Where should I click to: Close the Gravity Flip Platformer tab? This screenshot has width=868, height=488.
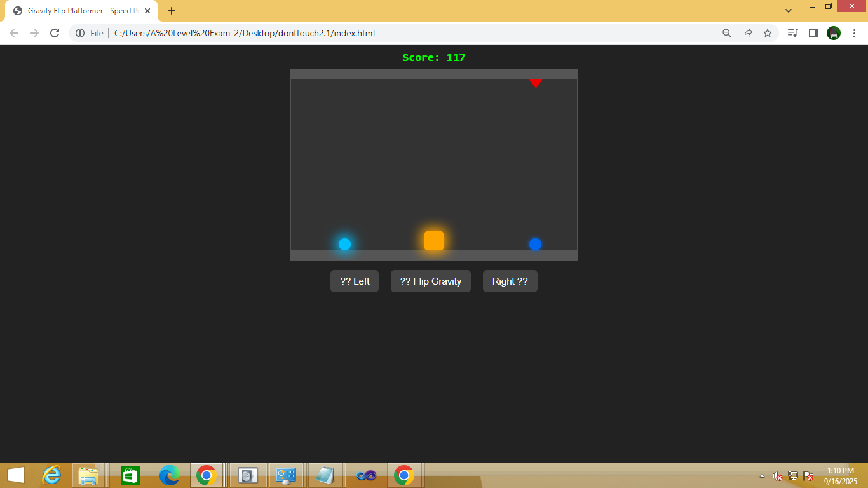tap(147, 11)
